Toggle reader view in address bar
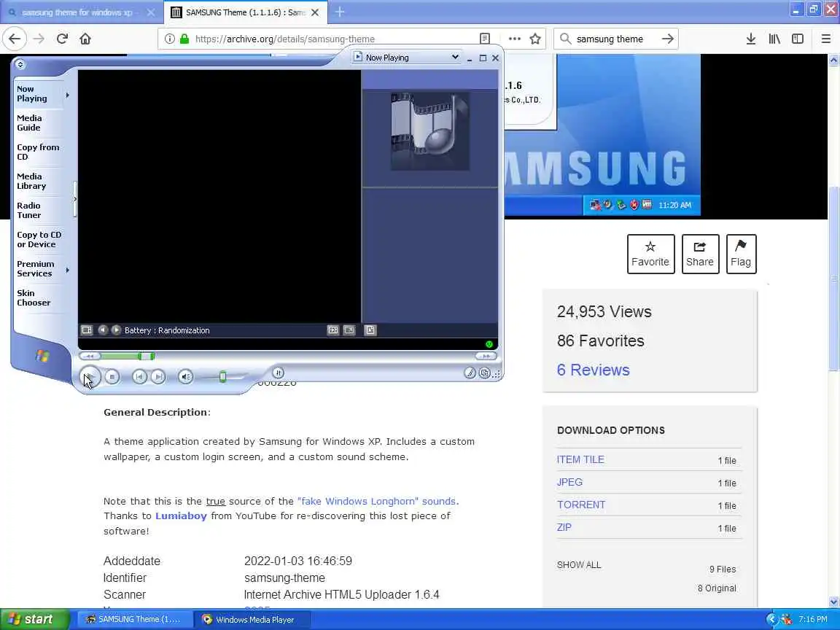This screenshot has height=630, width=840. pyautogui.click(x=485, y=39)
